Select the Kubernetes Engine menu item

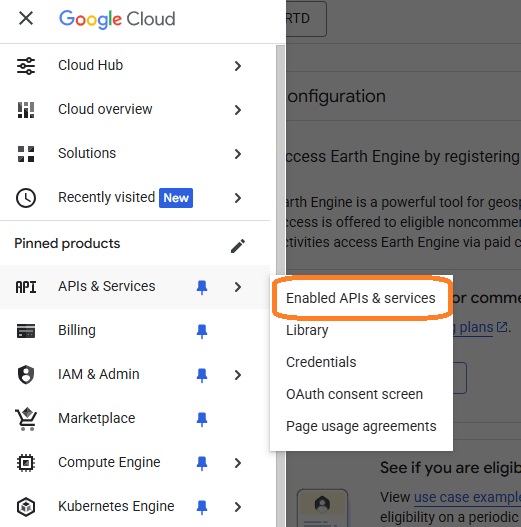click(135, 506)
